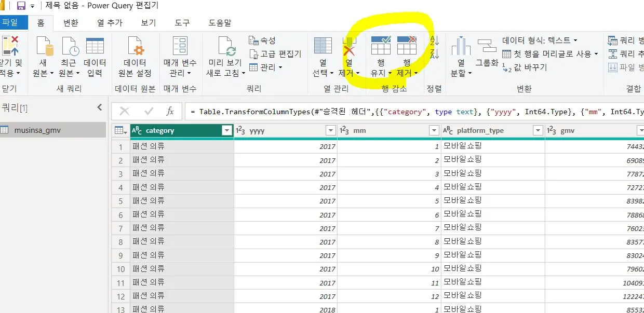This screenshot has height=313, width=644.
Task: Click the 열 분할 icon
Action: 460,47
